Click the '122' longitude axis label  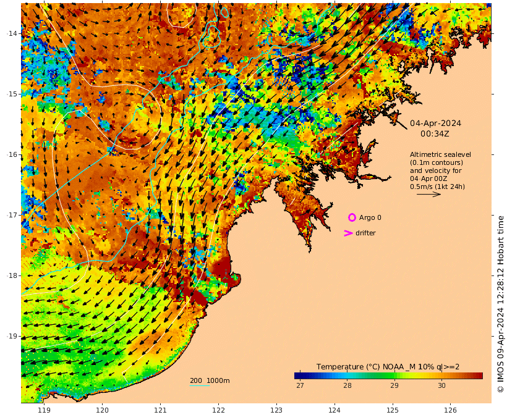tap(218, 410)
